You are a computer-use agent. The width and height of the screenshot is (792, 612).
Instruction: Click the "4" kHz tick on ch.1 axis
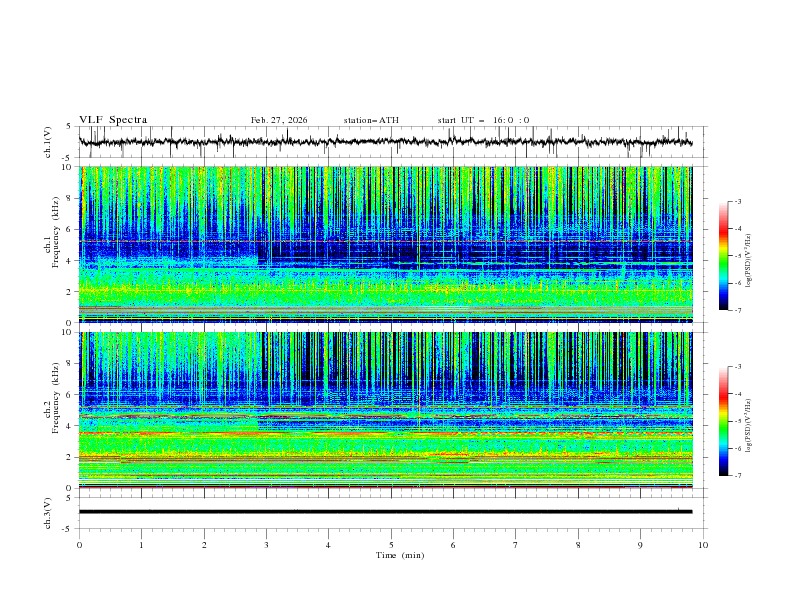coord(71,261)
